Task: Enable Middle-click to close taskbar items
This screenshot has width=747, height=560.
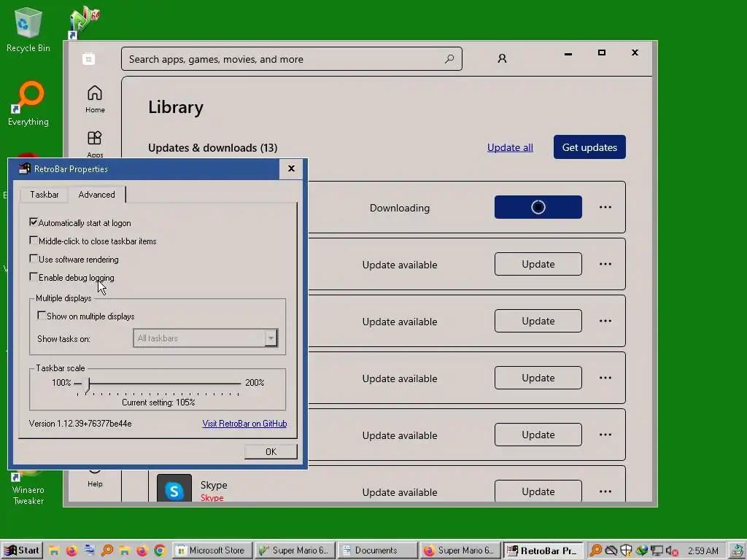Action: coord(34,241)
